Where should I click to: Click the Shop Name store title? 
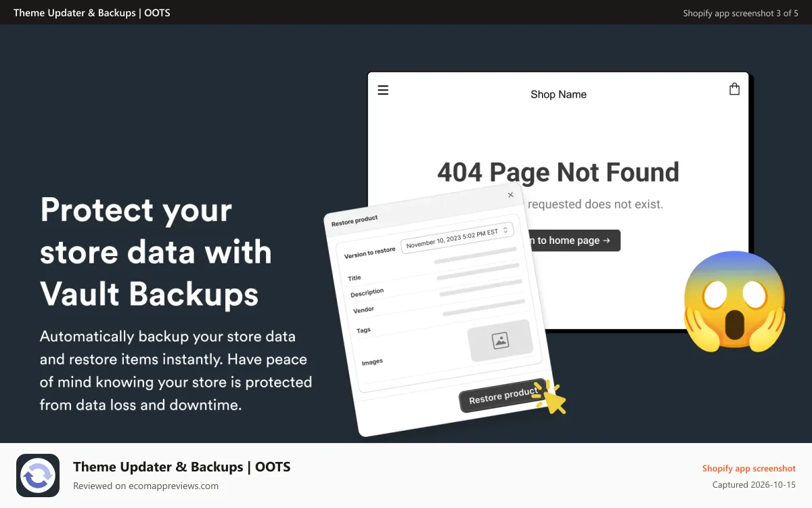[x=558, y=94]
